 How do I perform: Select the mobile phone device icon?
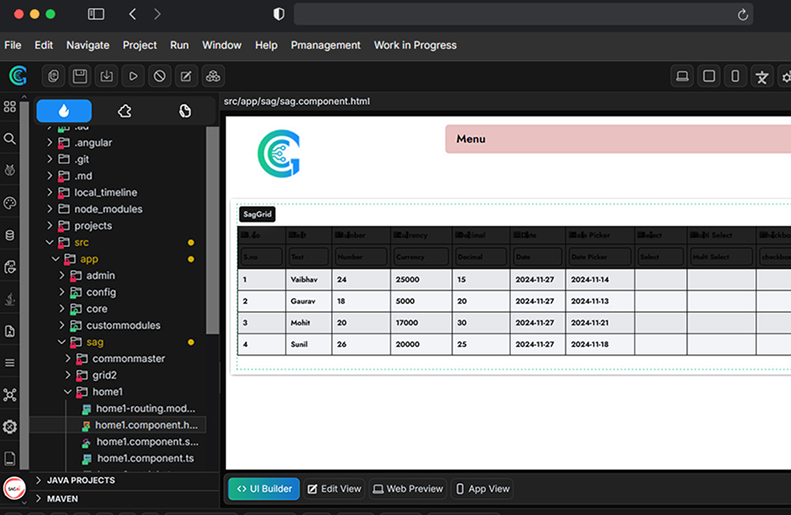tap(735, 76)
